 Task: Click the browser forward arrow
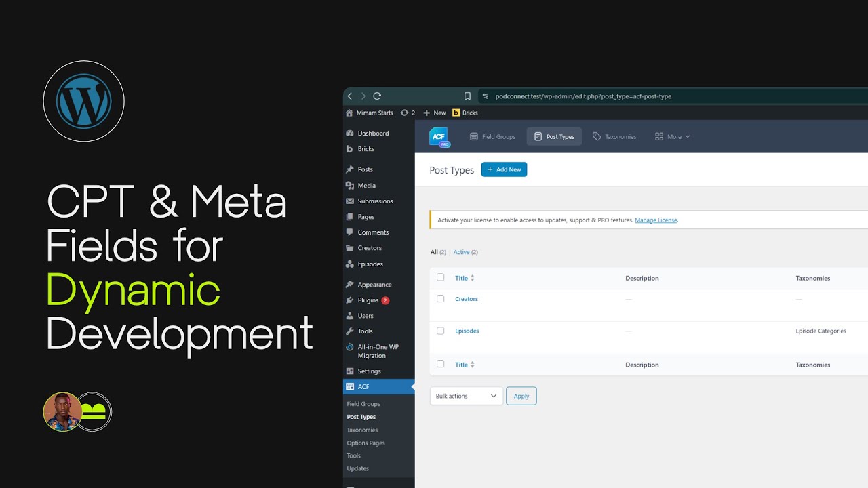point(363,96)
